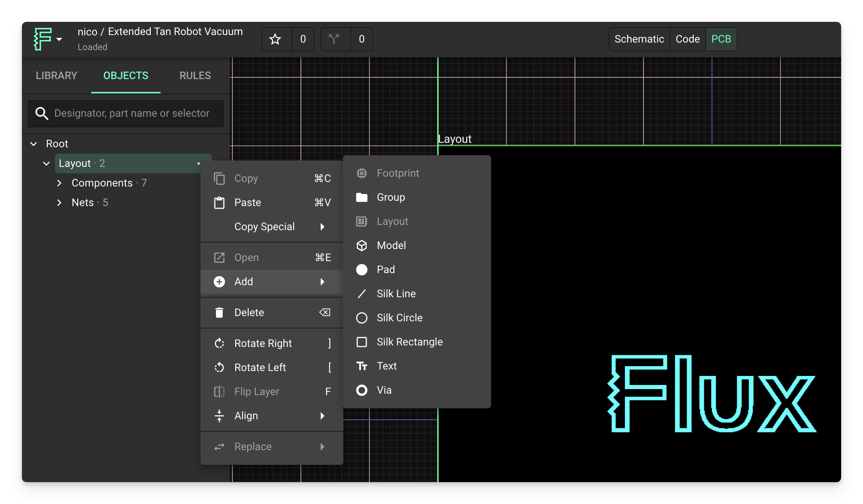Click the Flip Layer icon
Screen dimensions: 863x504
(x=219, y=392)
